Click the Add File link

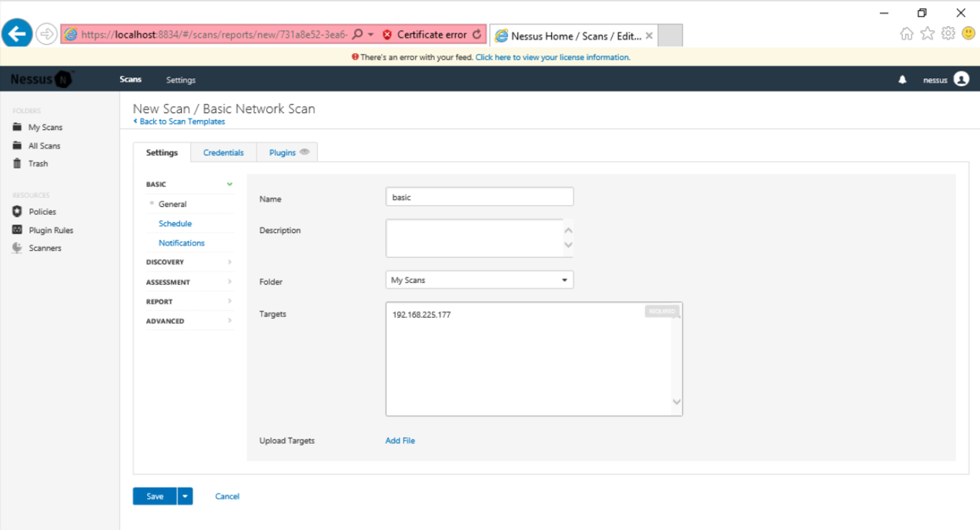point(400,441)
